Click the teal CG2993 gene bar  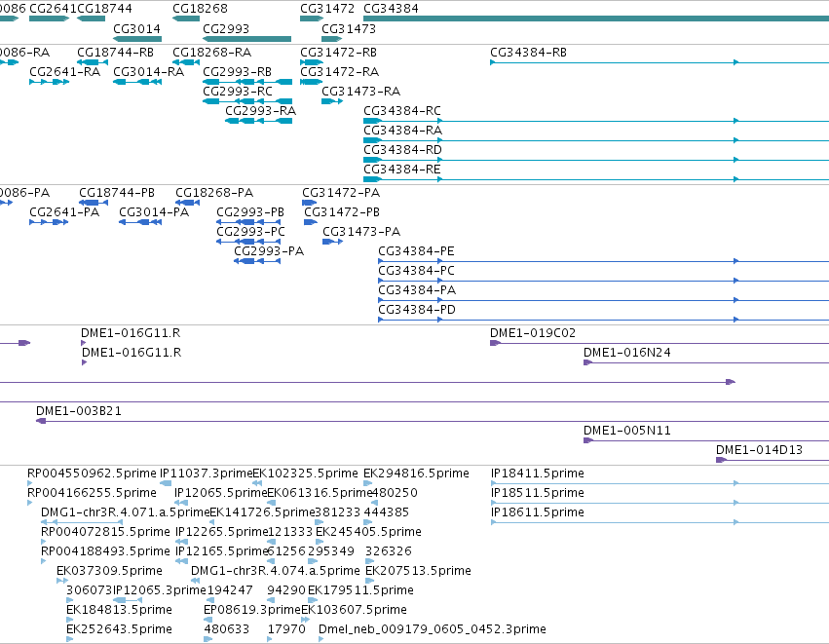click(x=246, y=39)
